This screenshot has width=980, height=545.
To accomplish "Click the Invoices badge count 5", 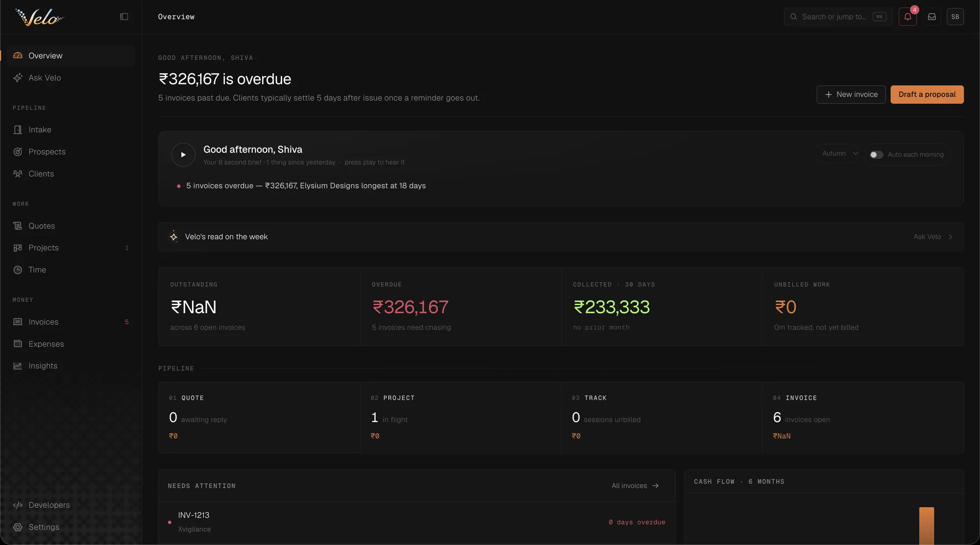I will point(126,322).
